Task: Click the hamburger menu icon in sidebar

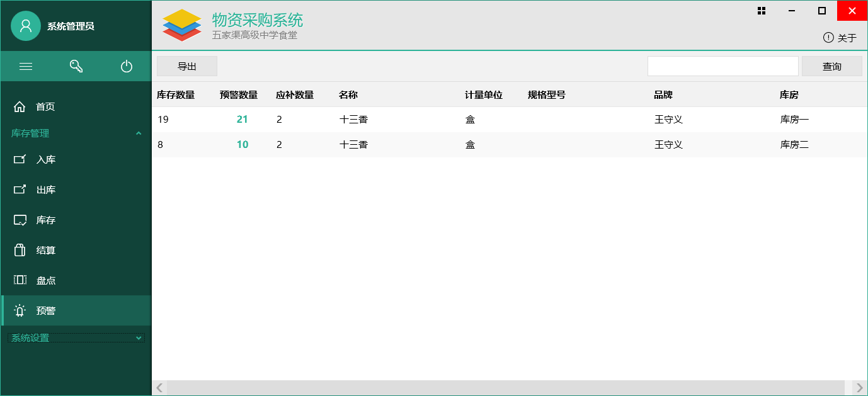Action: [x=26, y=66]
